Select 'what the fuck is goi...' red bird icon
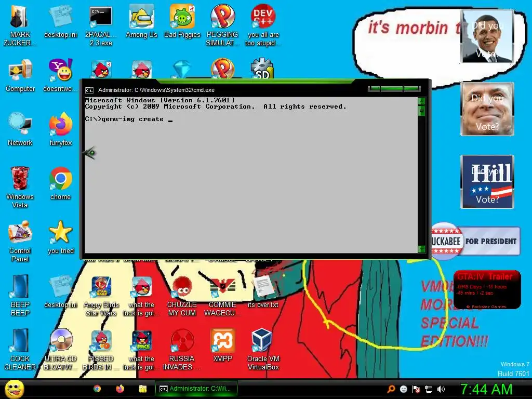This screenshot has width=532, height=399. 141,296
